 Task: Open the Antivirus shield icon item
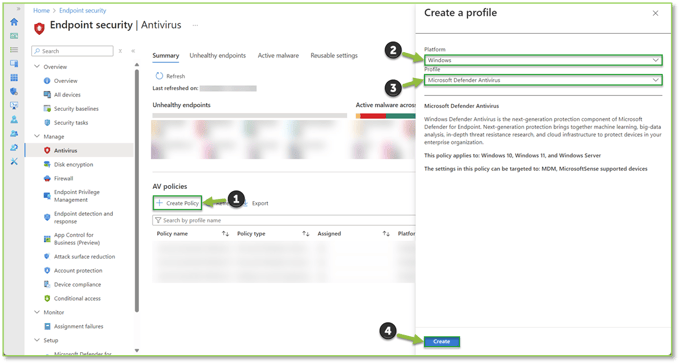[x=47, y=151]
